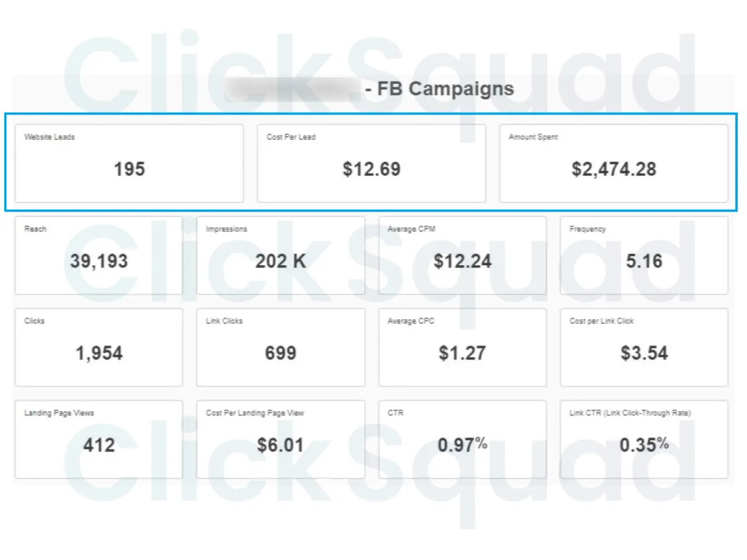Click the 195 website leads value
747x560 pixels.
(x=129, y=169)
